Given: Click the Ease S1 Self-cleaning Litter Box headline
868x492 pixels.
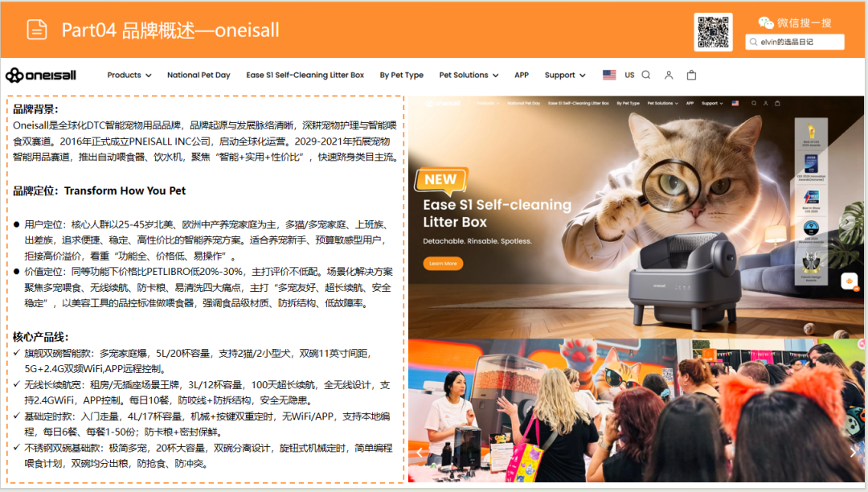Looking at the screenshot, I should [x=497, y=213].
